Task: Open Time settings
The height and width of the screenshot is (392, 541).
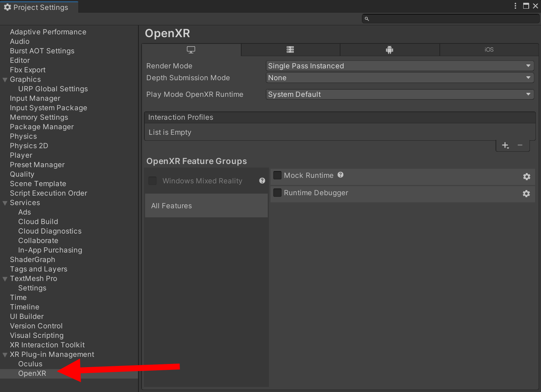Action: tap(18, 298)
